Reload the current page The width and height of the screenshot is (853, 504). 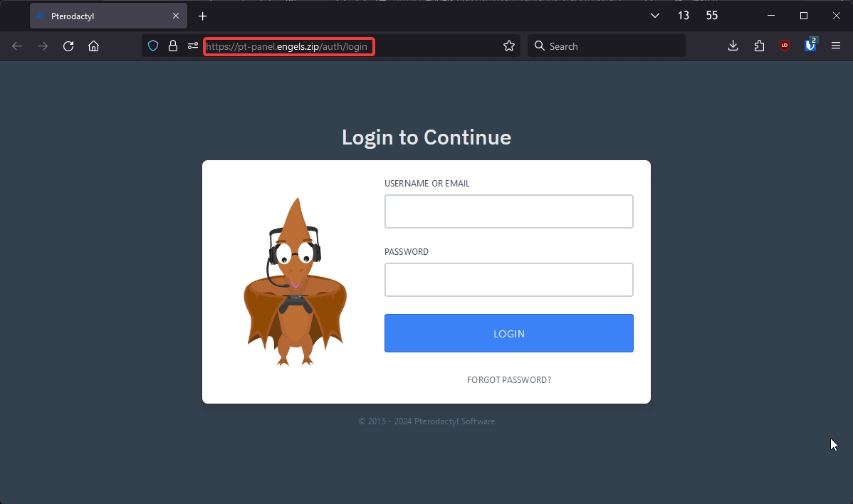click(68, 46)
